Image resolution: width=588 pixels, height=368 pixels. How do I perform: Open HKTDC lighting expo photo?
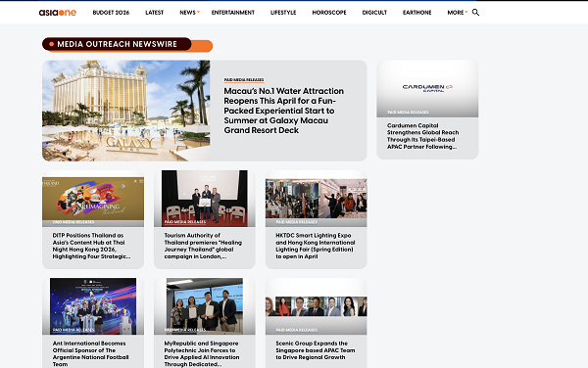317,199
